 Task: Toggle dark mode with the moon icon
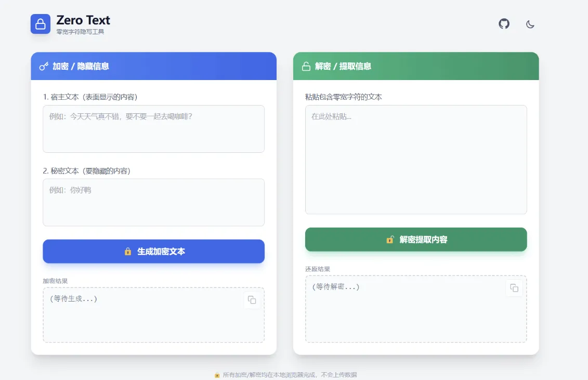(530, 24)
